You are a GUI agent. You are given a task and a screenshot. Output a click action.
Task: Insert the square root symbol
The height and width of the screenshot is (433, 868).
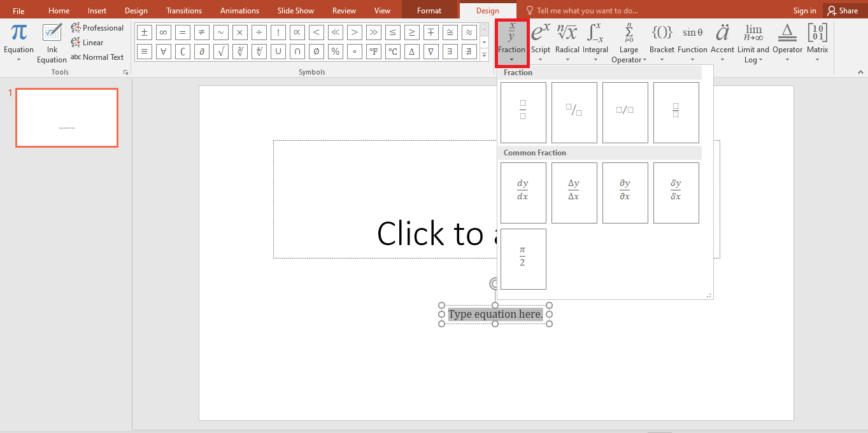(x=220, y=52)
